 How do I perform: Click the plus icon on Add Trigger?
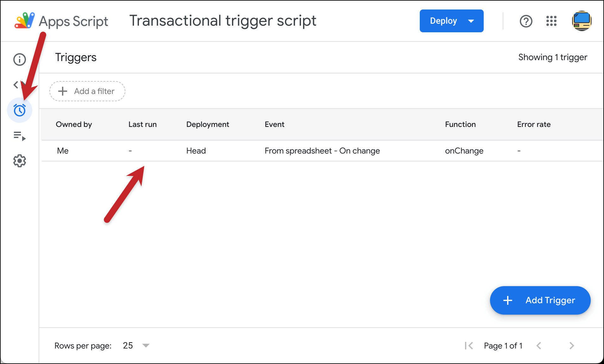point(508,300)
